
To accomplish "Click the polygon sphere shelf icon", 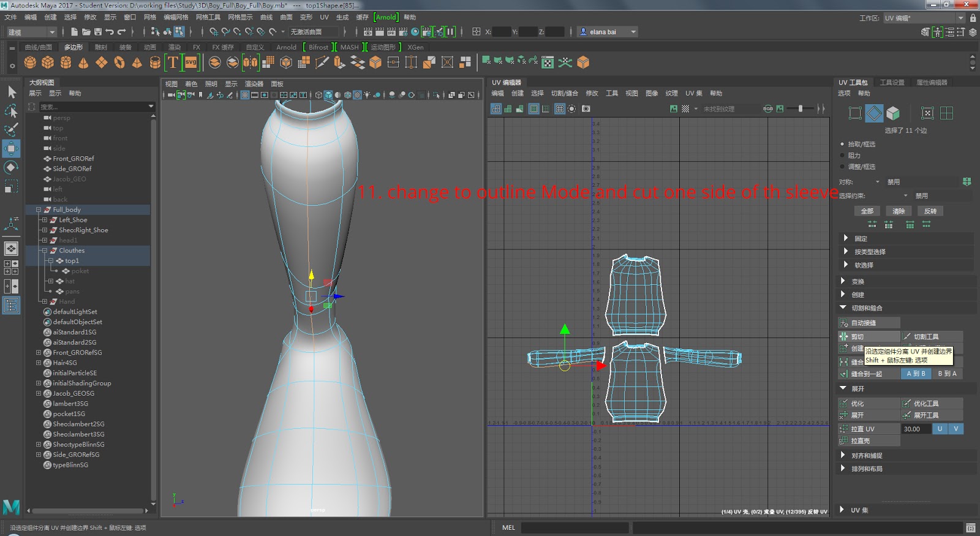I will coord(30,62).
